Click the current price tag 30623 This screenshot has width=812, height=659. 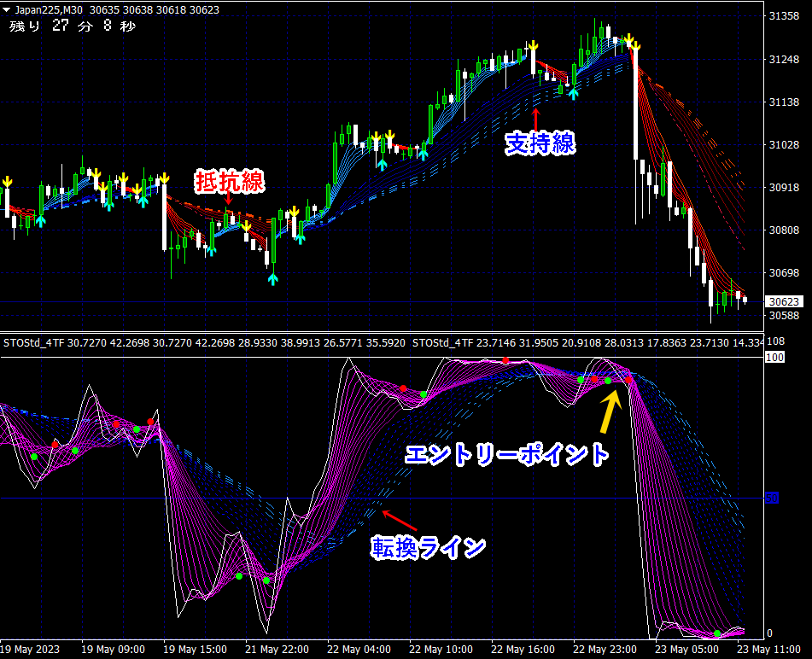[x=785, y=301]
